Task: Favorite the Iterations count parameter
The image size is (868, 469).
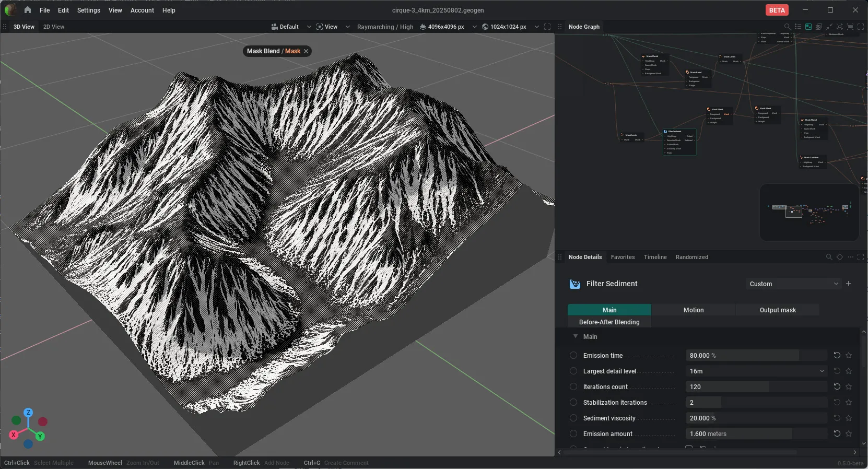Action: (x=849, y=387)
